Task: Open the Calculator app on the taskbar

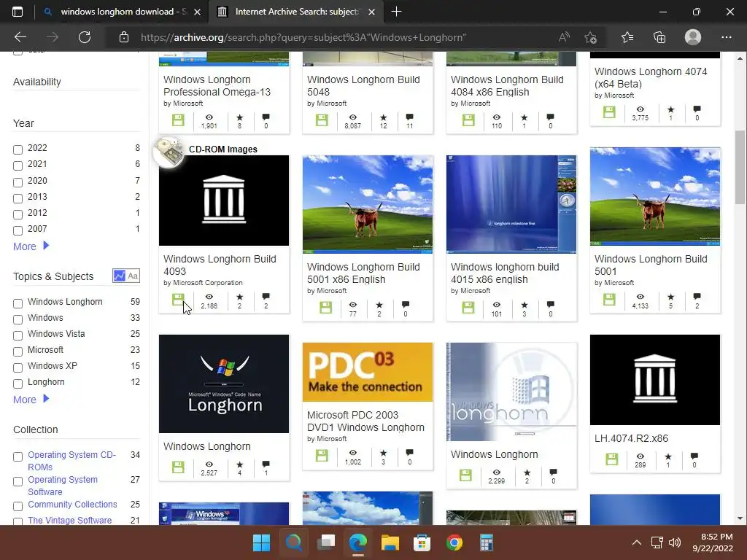Action: (x=486, y=542)
